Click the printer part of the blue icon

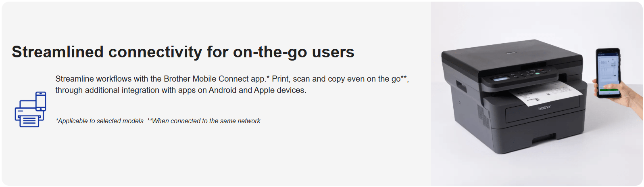pyautogui.click(x=28, y=114)
